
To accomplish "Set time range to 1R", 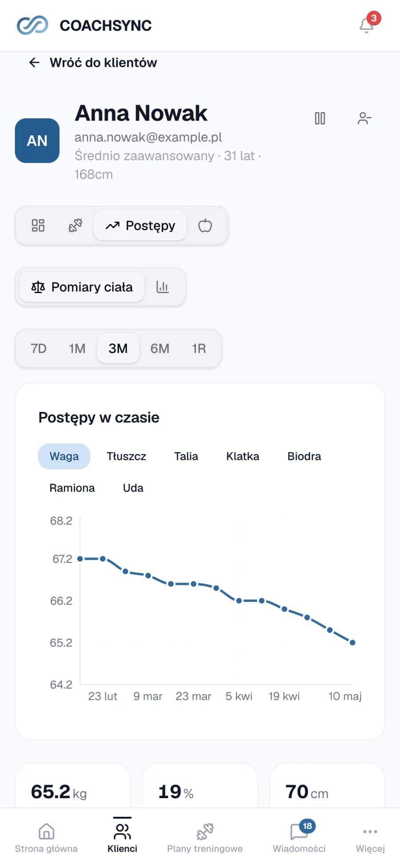I will click(x=199, y=348).
